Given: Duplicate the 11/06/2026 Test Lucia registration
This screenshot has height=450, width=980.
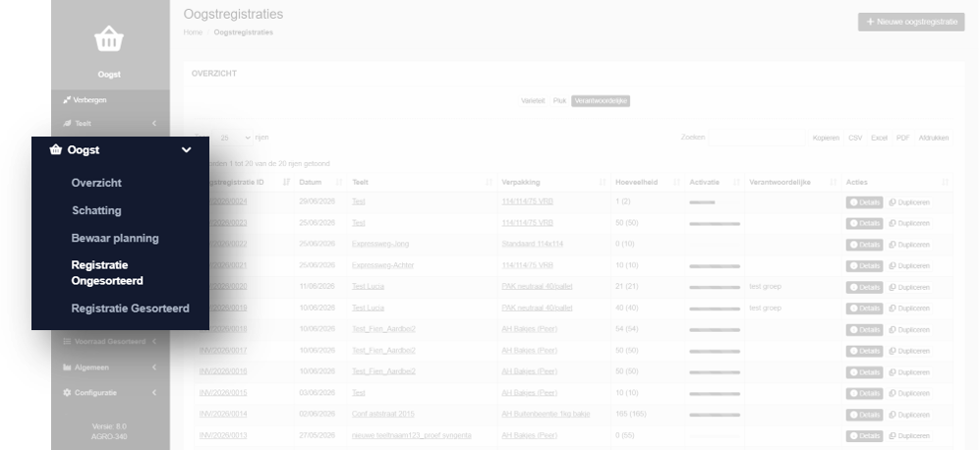Looking at the screenshot, I should point(909,288).
